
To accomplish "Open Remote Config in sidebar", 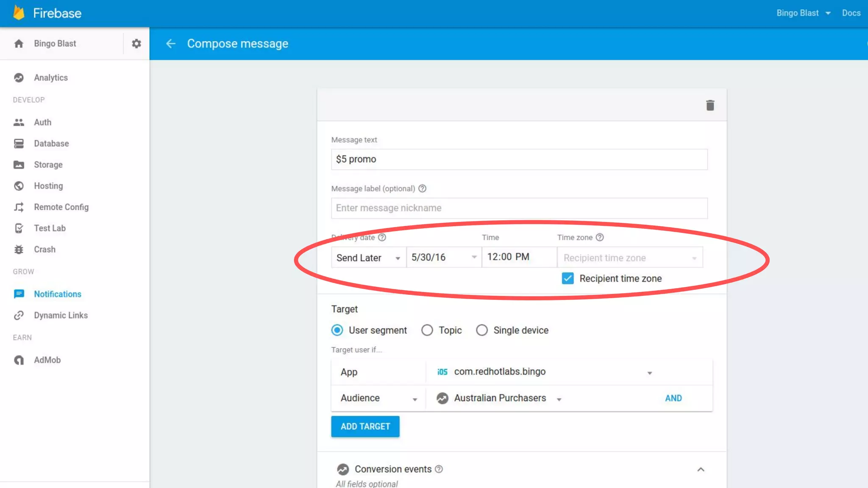I will tap(61, 207).
